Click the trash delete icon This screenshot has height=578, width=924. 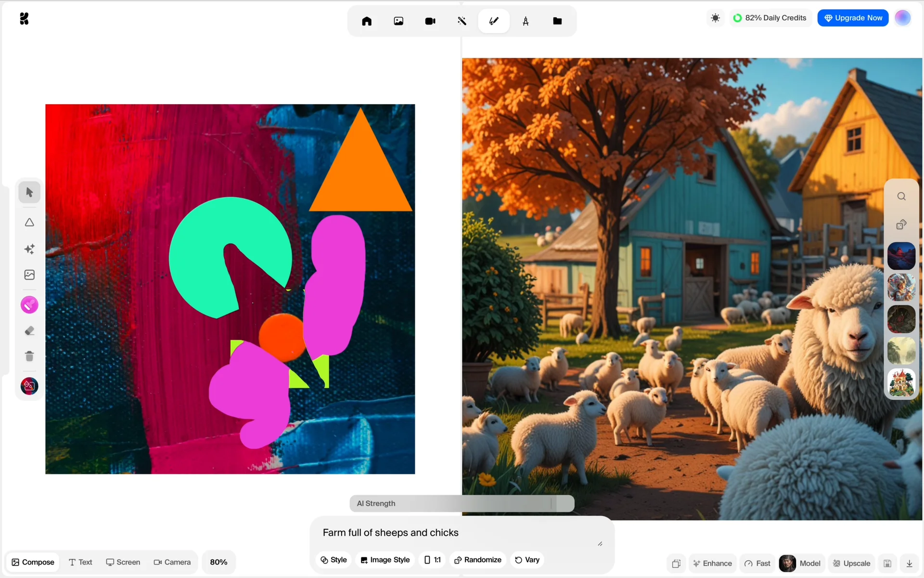(x=29, y=356)
